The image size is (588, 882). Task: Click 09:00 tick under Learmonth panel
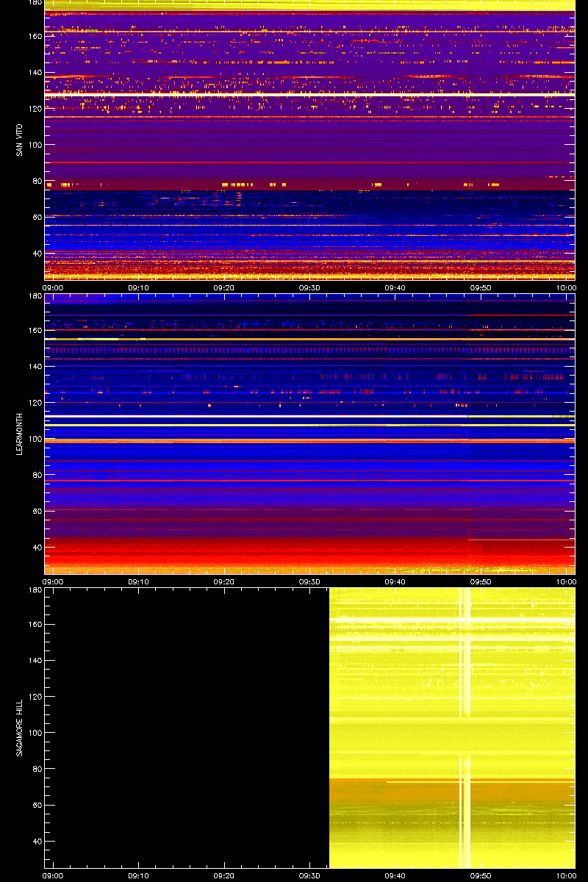[54, 582]
